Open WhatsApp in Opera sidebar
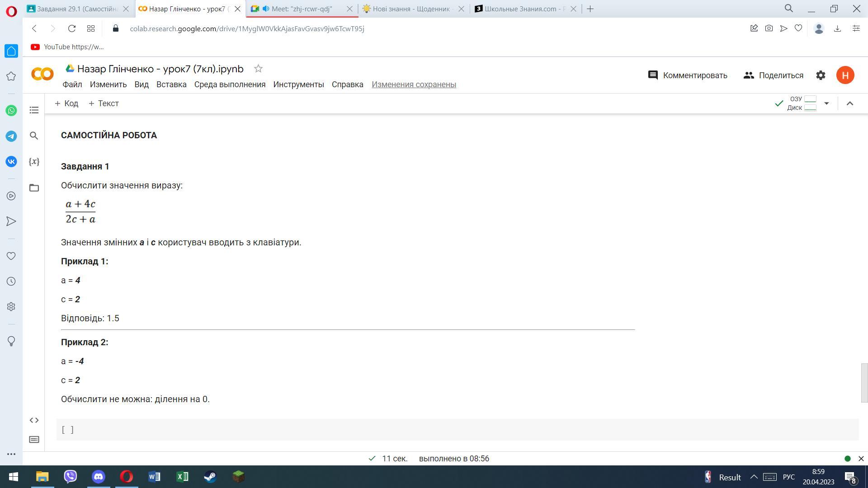 click(11, 111)
